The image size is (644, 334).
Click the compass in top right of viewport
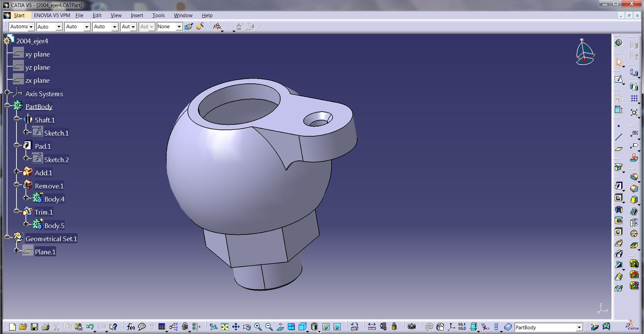pyautogui.click(x=584, y=52)
